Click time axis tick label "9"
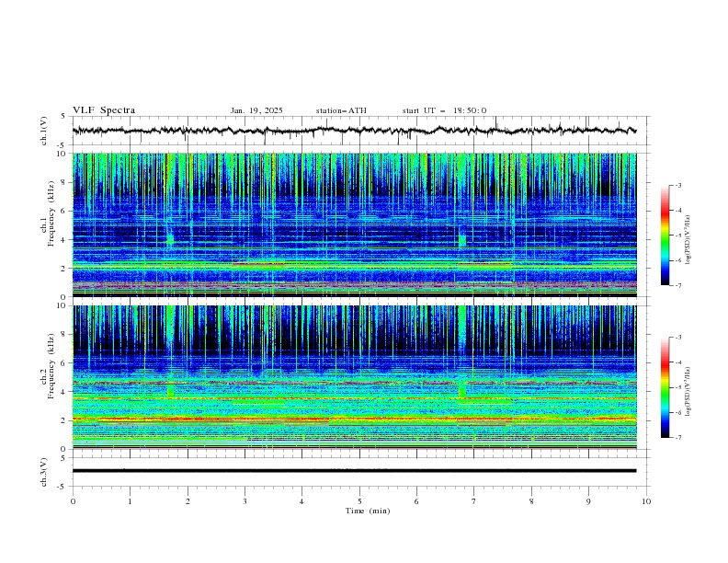Screen dimensions: 728x563 pos(588,501)
